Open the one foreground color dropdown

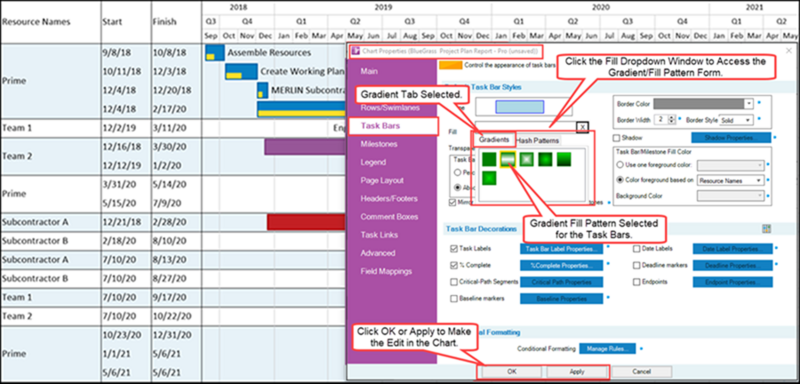tap(730, 165)
